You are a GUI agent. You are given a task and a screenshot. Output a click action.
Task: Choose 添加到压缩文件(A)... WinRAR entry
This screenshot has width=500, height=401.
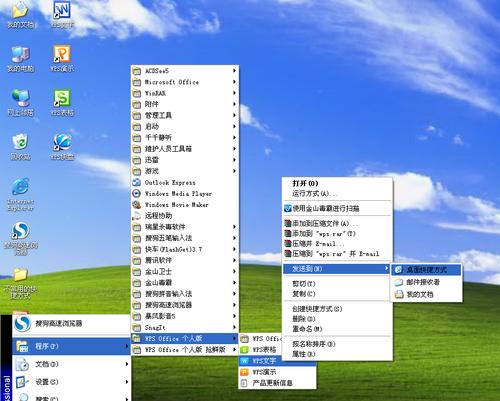click(337, 223)
